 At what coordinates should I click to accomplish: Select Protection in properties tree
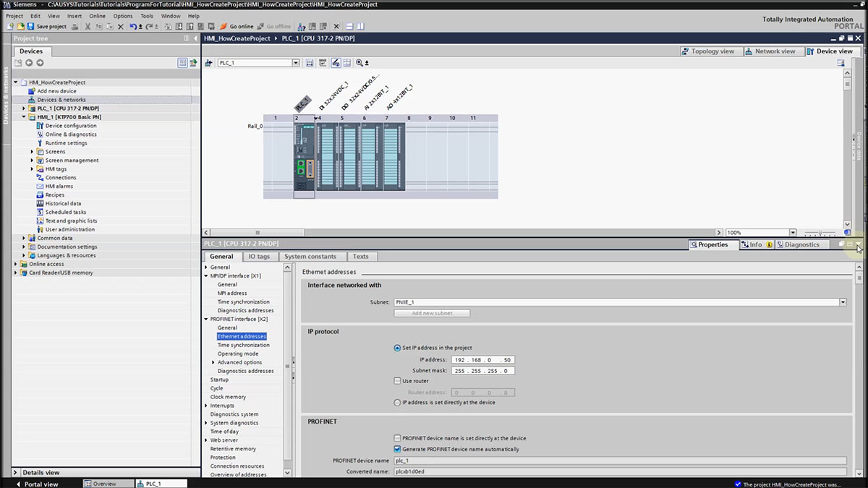pos(223,458)
